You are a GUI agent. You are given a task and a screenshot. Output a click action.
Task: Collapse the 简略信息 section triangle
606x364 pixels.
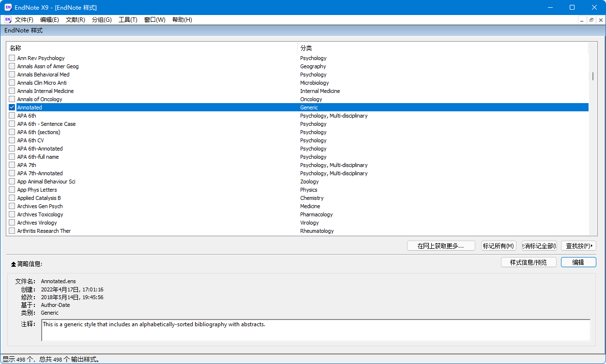coord(14,264)
